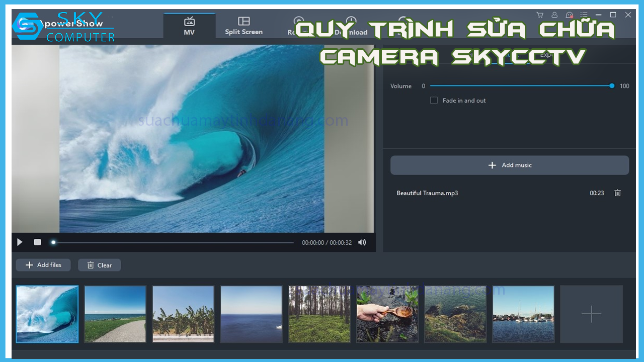Enable Fade in and out checkbox
This screenshot has width=644, height=362.
tap(434, 101)
